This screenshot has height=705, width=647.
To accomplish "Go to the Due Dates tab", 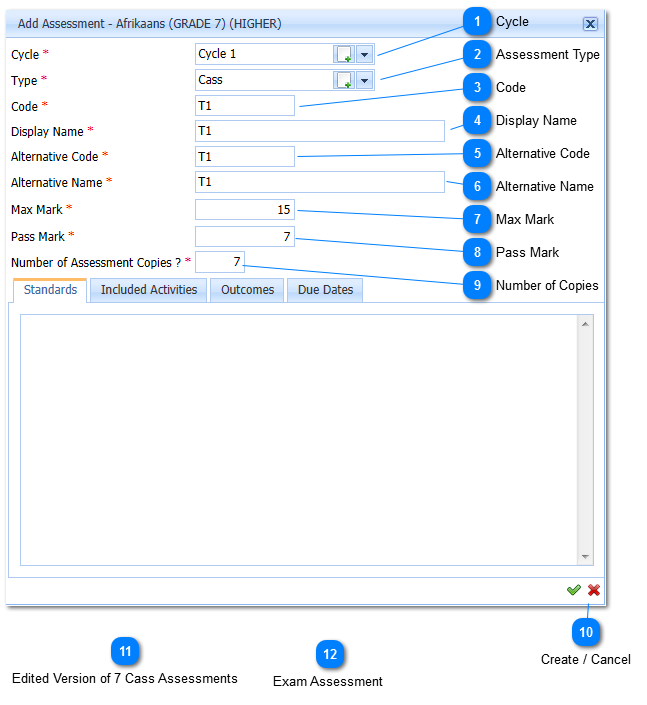I will tap(325, 290).
